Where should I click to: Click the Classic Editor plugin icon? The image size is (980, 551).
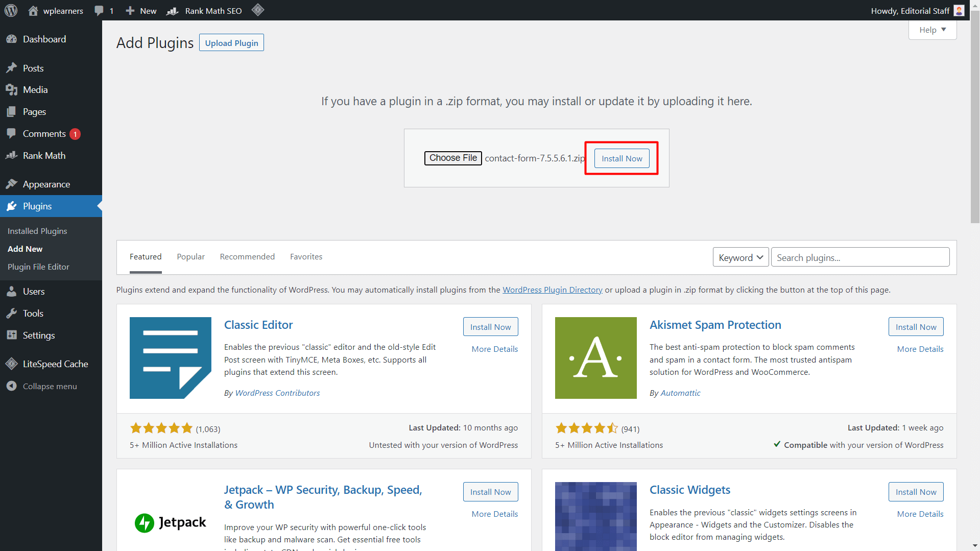pyautogui.click(x=171, y=358)
